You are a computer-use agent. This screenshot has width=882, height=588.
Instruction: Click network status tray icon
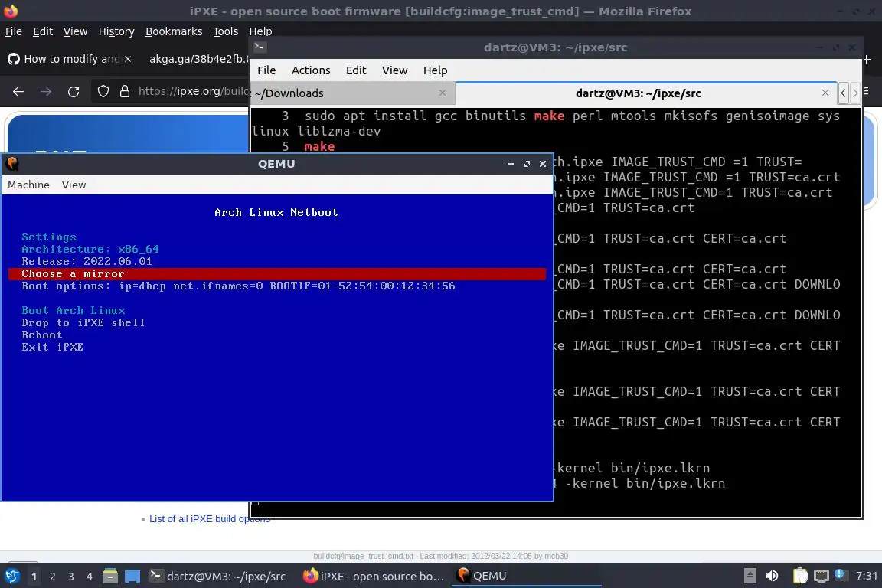pos(822,576)
